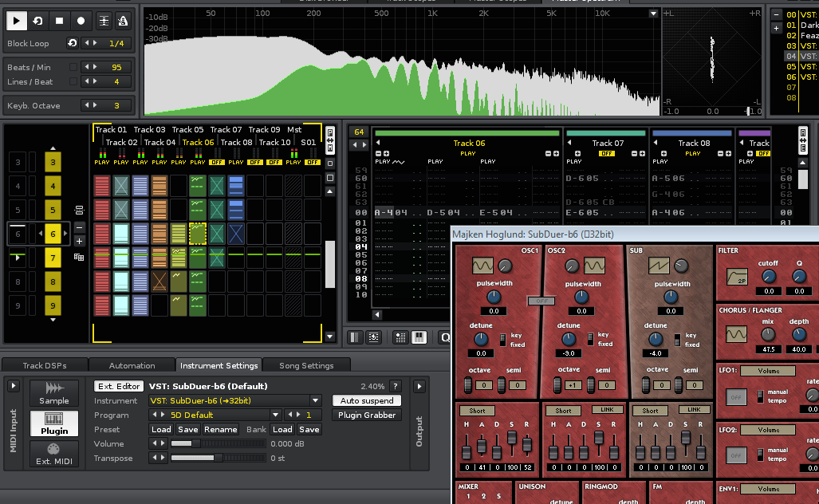Open the spectrum options dropdown arrow

click(653, 14)
